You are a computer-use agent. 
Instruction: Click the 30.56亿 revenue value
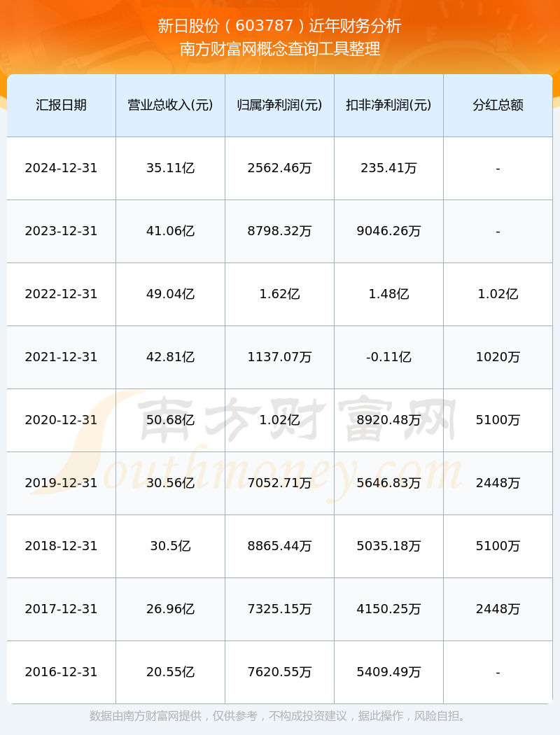click(171, 483)
